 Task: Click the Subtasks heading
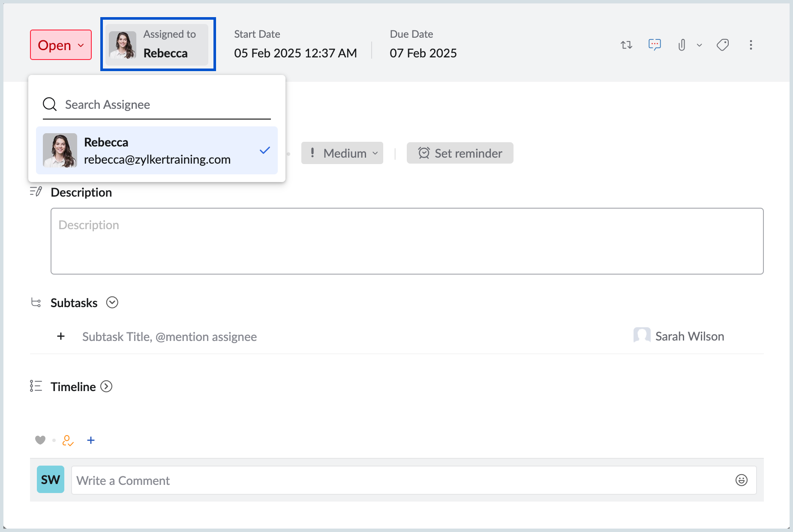coord(74,303)
